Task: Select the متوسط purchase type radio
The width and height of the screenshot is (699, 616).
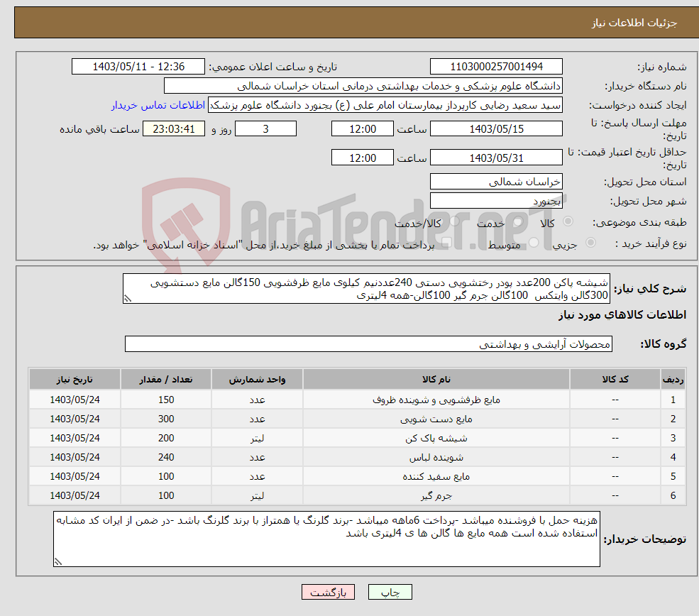Action: click(534, 243)
